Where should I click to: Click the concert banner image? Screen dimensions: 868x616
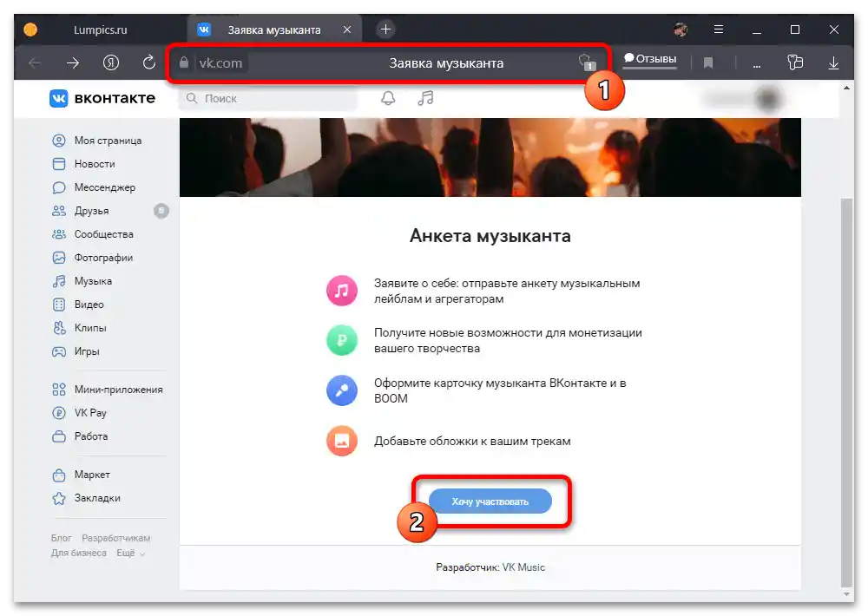pos(490,157)
